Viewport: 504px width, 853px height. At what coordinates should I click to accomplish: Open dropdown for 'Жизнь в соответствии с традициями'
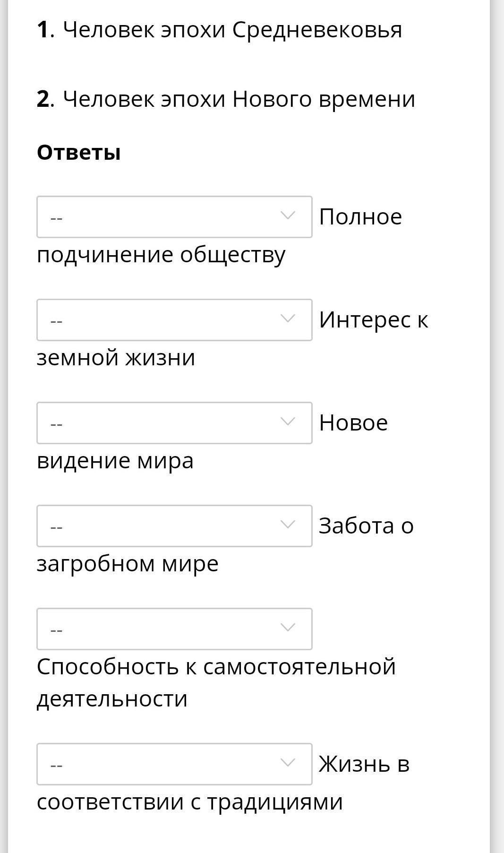[x=174, y=764]
